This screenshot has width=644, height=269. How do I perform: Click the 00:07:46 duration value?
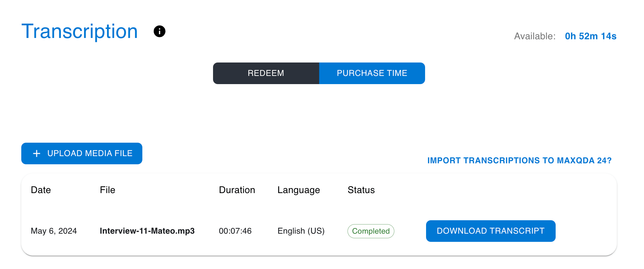coord(235,231)
